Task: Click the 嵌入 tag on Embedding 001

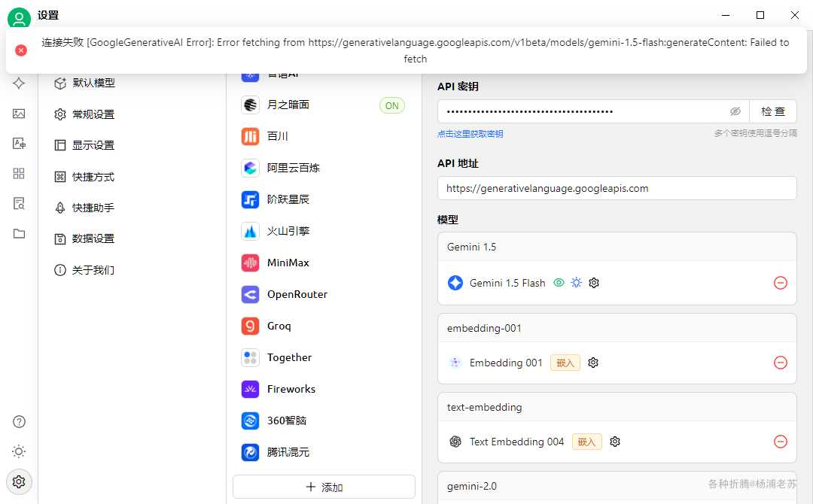Action: pyautogui.click(x=565, y=363)
